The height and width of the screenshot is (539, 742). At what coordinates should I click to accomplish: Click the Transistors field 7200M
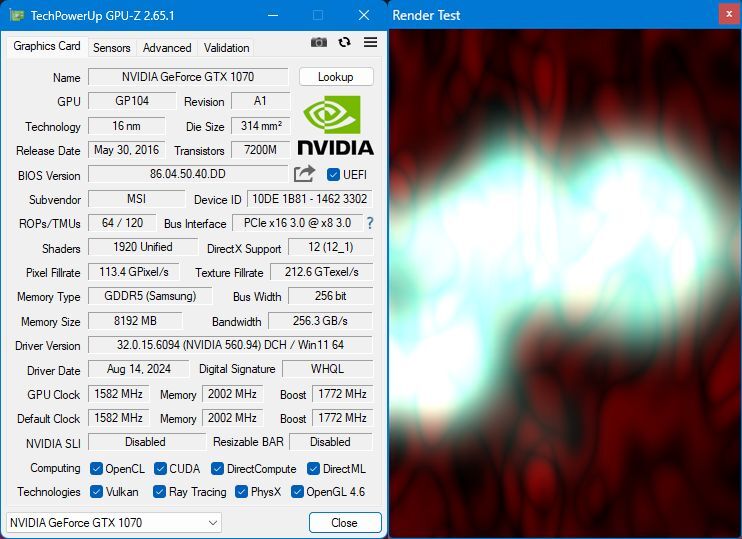(260, 150)
